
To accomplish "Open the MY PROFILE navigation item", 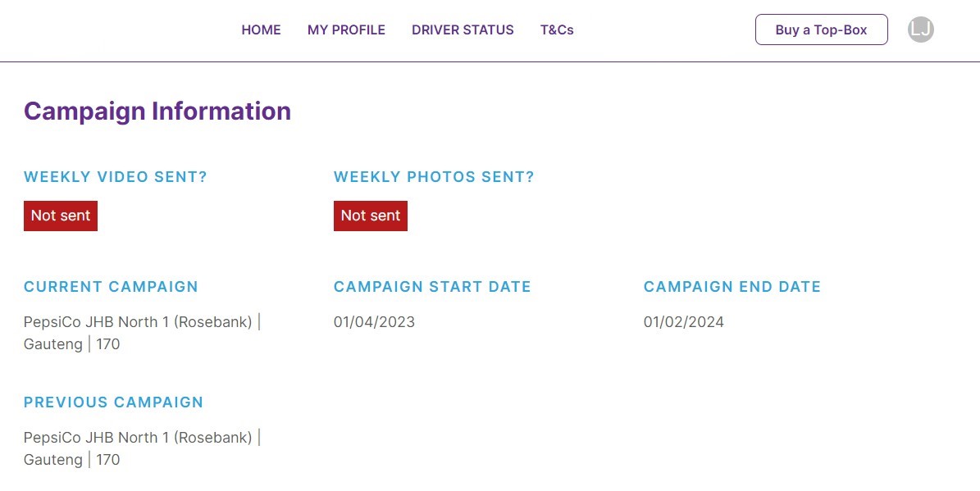I will point(346,30).
